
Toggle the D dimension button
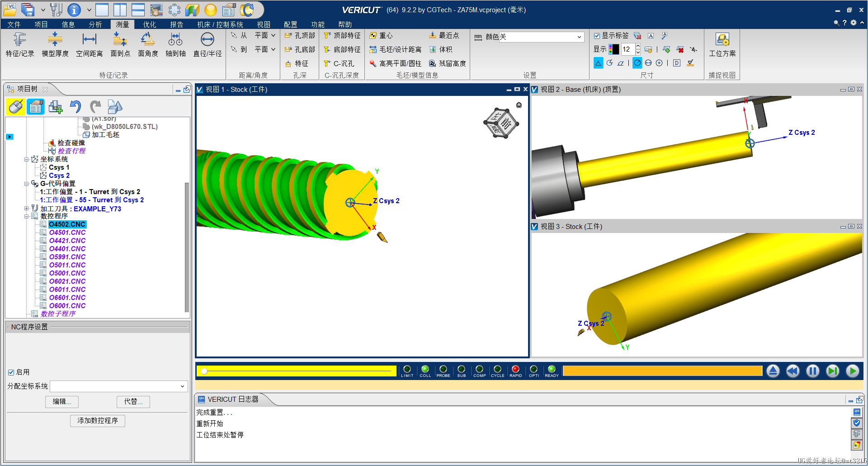pyautogui.click(x=676, y=63)
